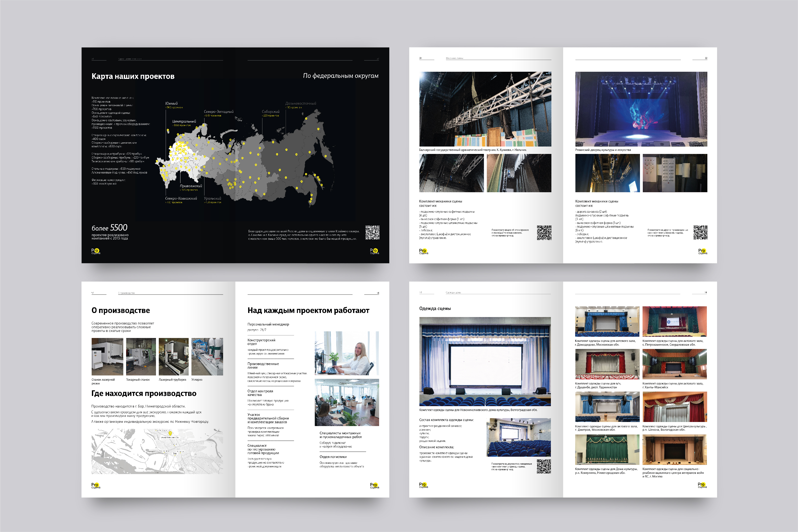Click the 'Конструкторский отдел' item
Screen dimensions: 798x532
pos(261,342)
